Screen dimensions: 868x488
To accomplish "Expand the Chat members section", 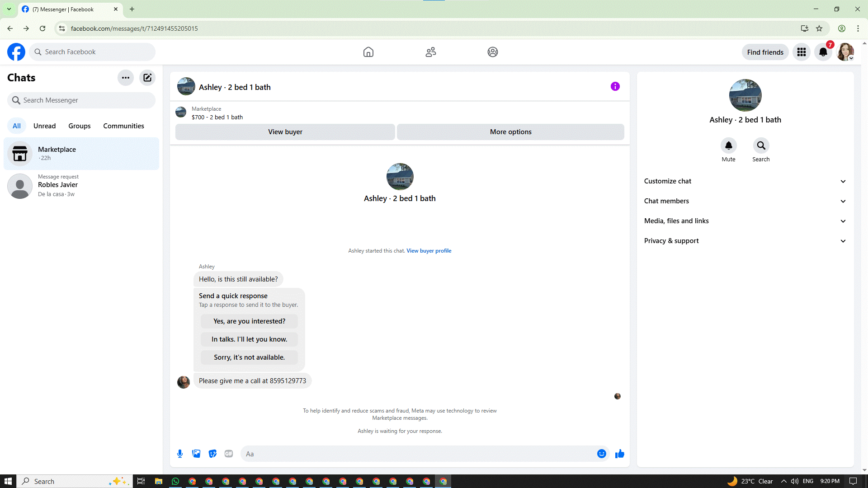I will point(745,201).
